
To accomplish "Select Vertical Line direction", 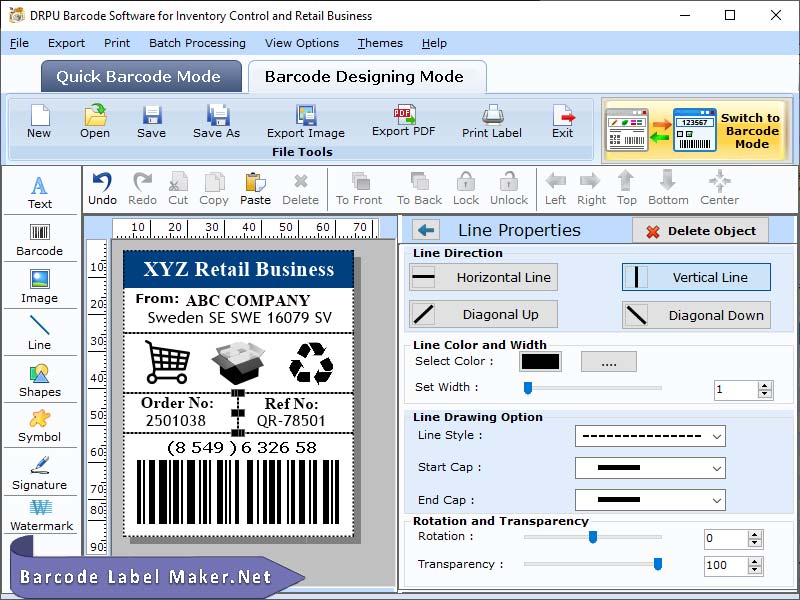I will click(x=696, y=277).
